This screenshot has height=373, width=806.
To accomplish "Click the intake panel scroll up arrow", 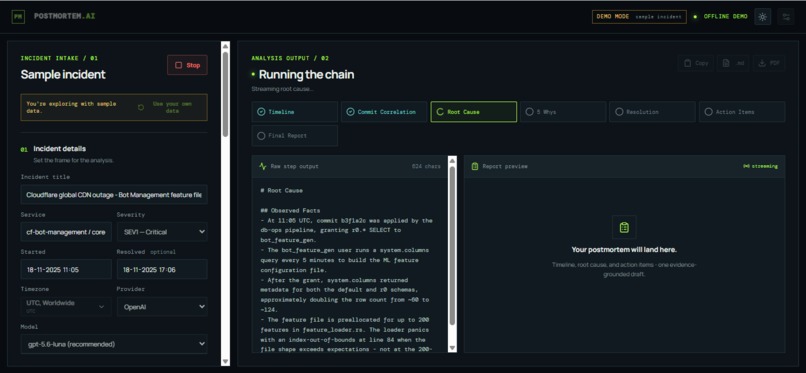I will [225, 46].
